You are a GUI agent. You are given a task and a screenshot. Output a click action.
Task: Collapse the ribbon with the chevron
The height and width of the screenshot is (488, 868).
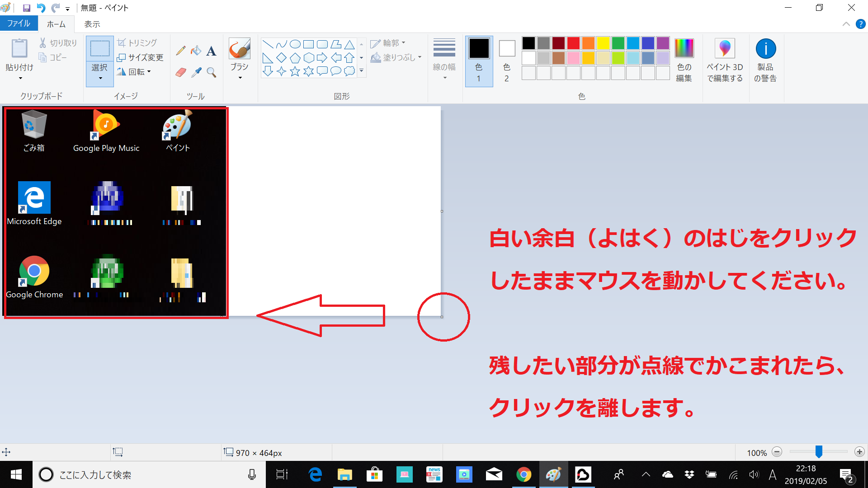pos(846,24)
